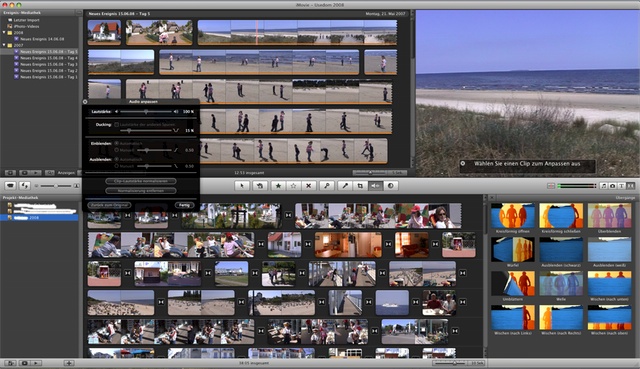Viewport: 640px width, 369px height.
Task: Click the large thumbnail-size icon
Action: [x=76, y=186]
